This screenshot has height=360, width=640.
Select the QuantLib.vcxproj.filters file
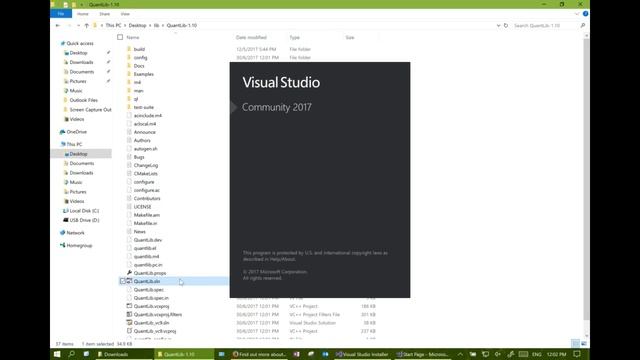(158, 314)
